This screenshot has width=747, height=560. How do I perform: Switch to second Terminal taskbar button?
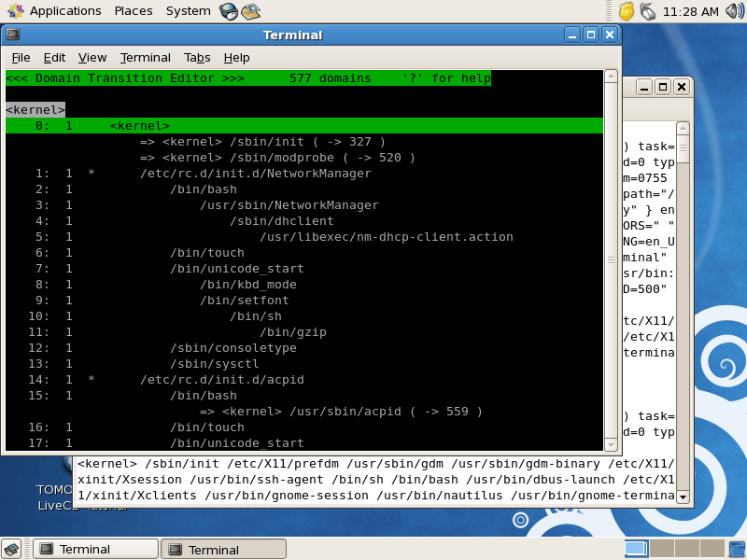click(224, 550)
